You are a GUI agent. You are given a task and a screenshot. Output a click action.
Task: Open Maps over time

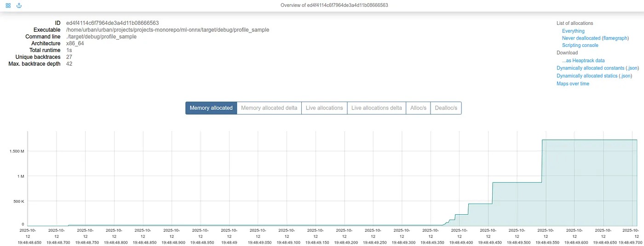573,84
